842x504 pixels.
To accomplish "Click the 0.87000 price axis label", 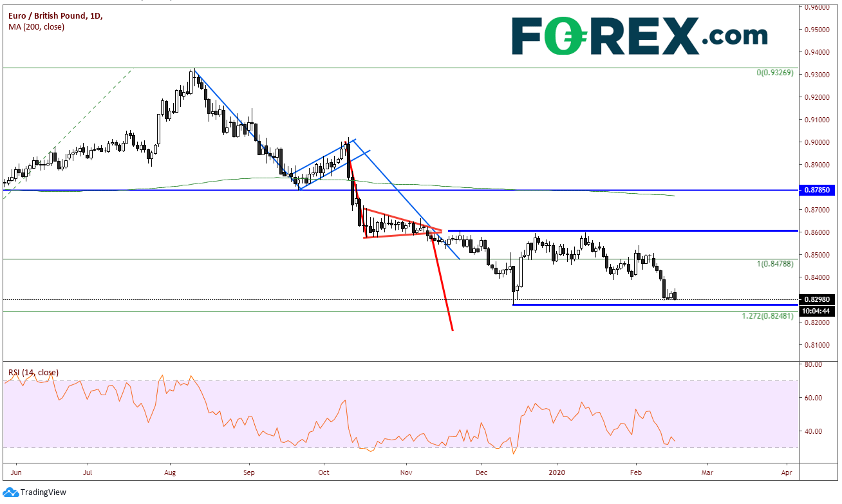I will tap(816, 210).
